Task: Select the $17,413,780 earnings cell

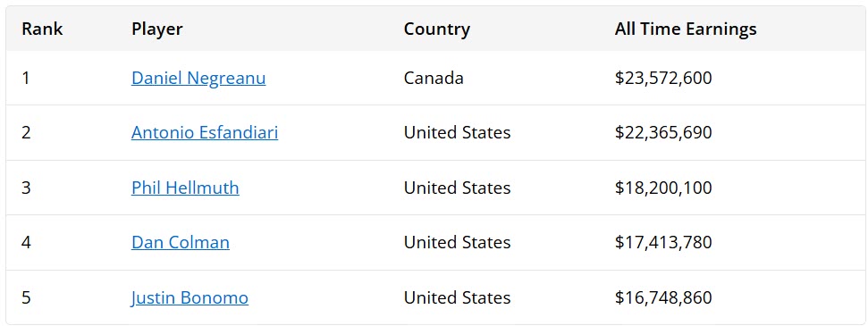Action: (x=663, y=242)
